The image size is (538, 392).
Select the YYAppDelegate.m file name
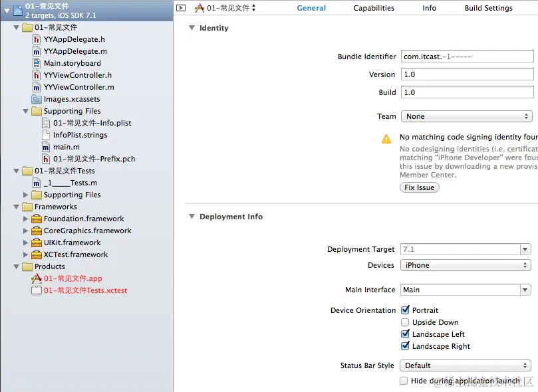(x=76, y=51)
